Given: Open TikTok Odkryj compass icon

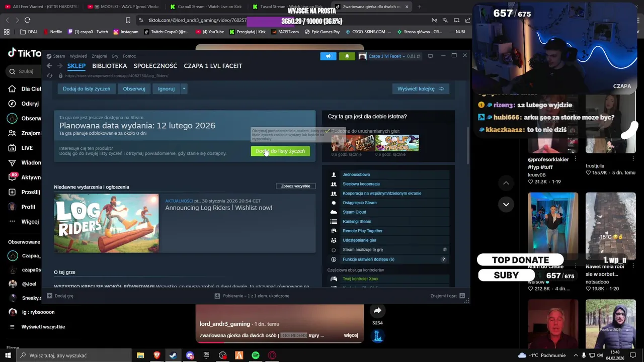Looking at the screenshot, I should pos(12,104).
